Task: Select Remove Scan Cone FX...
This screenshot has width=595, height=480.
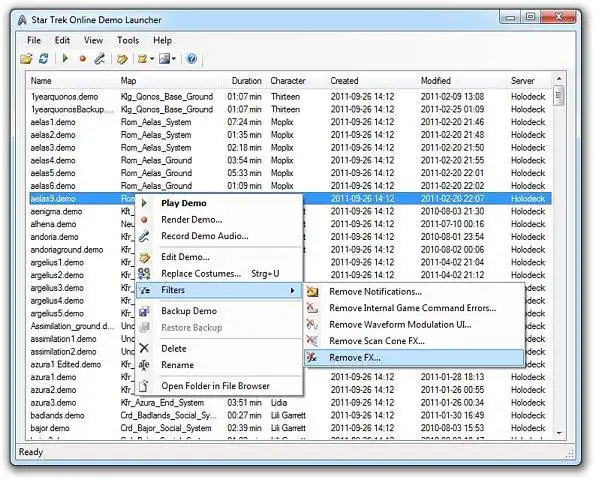Action: tap(414, 341)
